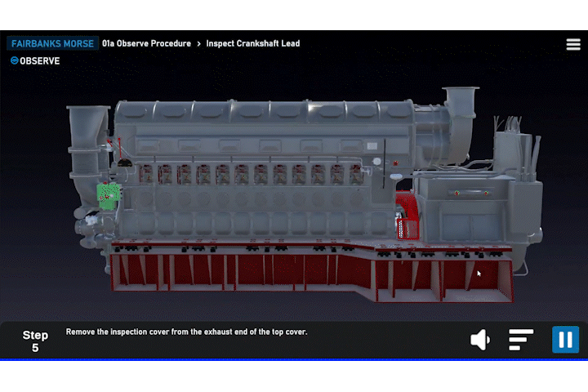Click the blue progress bar

coord(294,359)
